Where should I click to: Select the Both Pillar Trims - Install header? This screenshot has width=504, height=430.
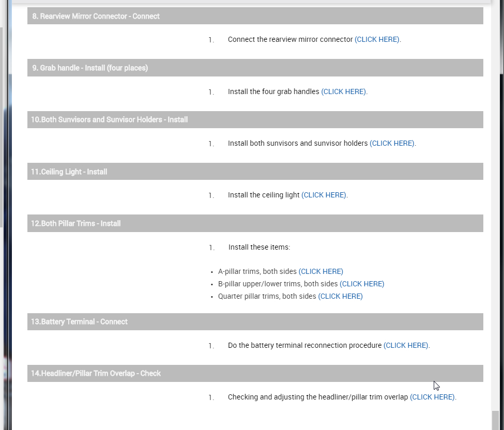point(75,223)
